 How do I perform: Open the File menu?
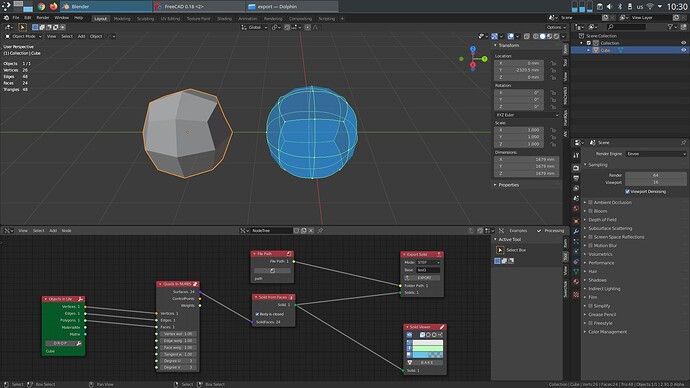(x=16, y=18)
